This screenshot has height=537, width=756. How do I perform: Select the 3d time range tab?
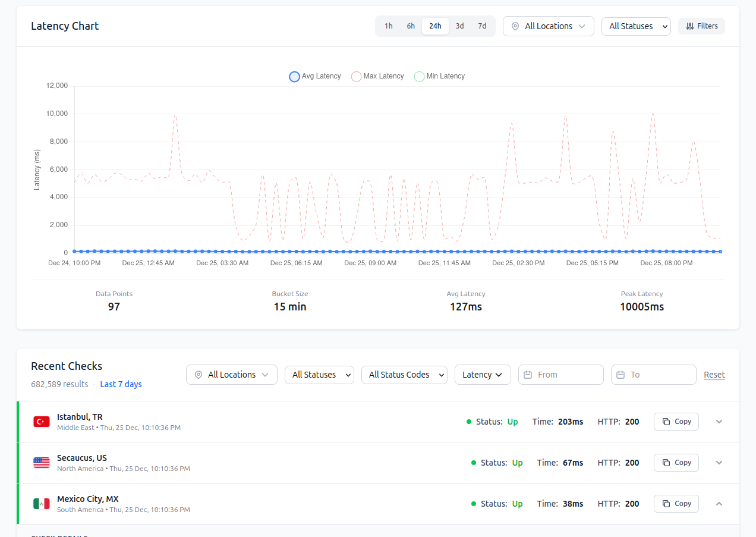[x=459, y=26]
